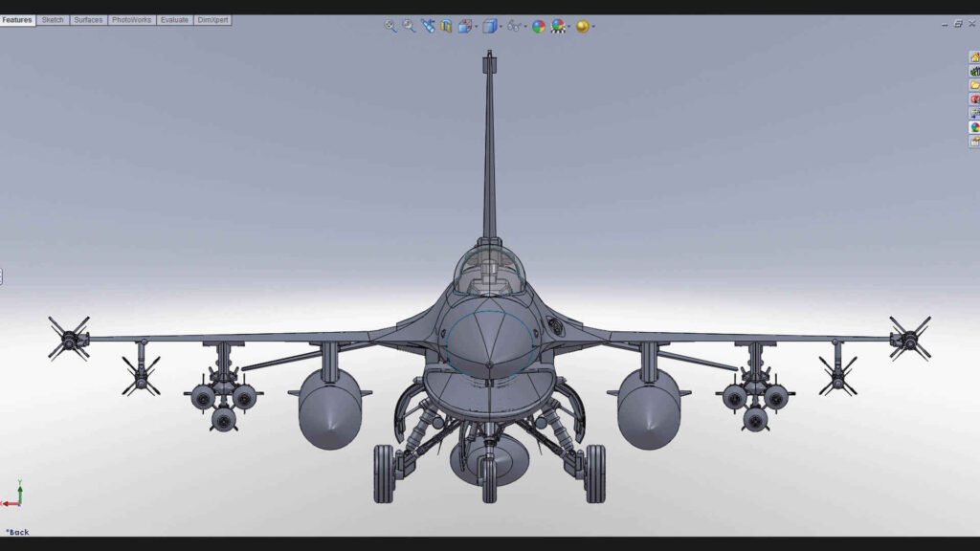Select the Evaluate tab
This screenshot has height=551, width=980.
click(x=174, y=20)
